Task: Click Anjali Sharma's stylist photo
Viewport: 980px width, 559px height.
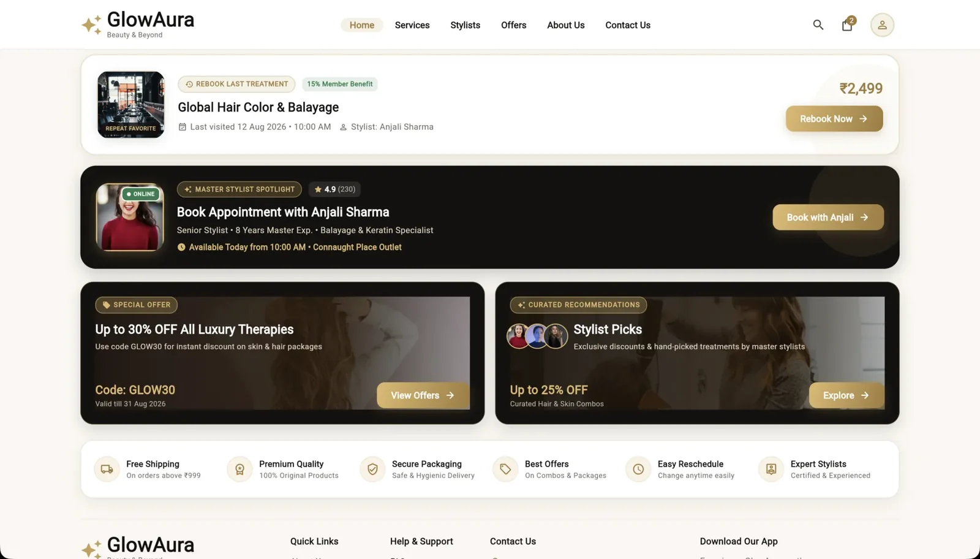Action: 130,218
